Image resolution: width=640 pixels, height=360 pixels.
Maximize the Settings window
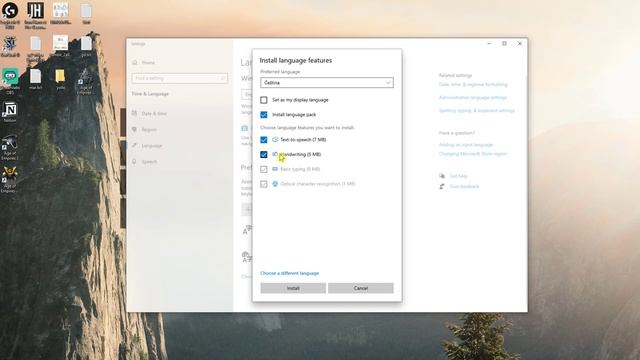pos(504,43)
